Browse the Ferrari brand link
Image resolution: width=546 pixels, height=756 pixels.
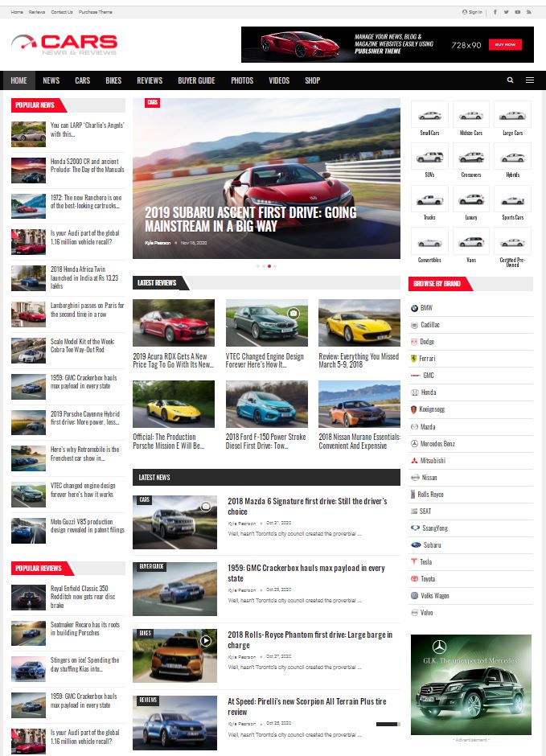point(426,359)
